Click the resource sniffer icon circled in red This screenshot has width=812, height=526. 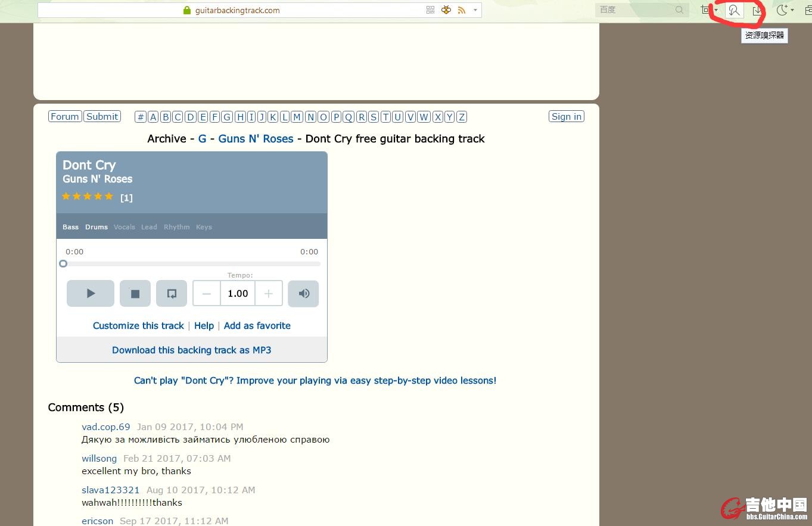pos(734,10)
